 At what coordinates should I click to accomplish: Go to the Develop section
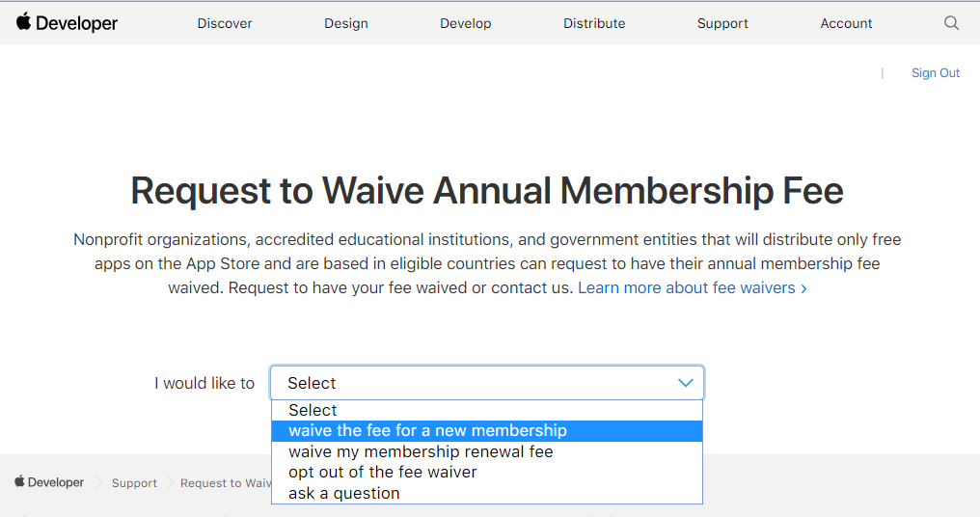coord(466,23)
